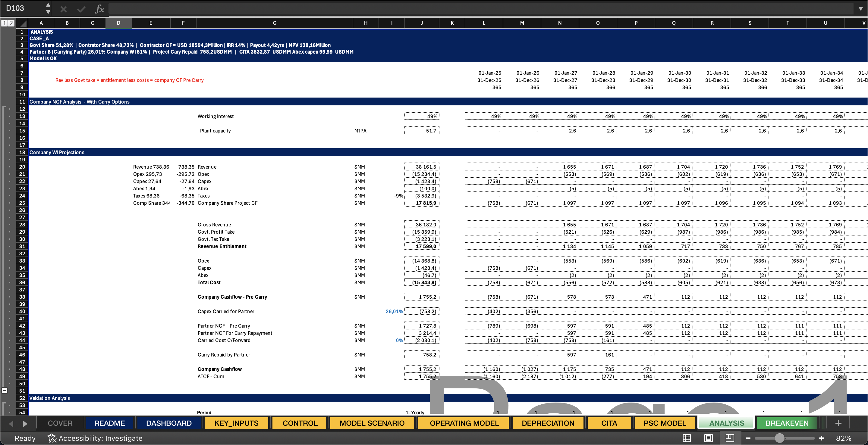Click inside the formula bar field

point(480,9)
